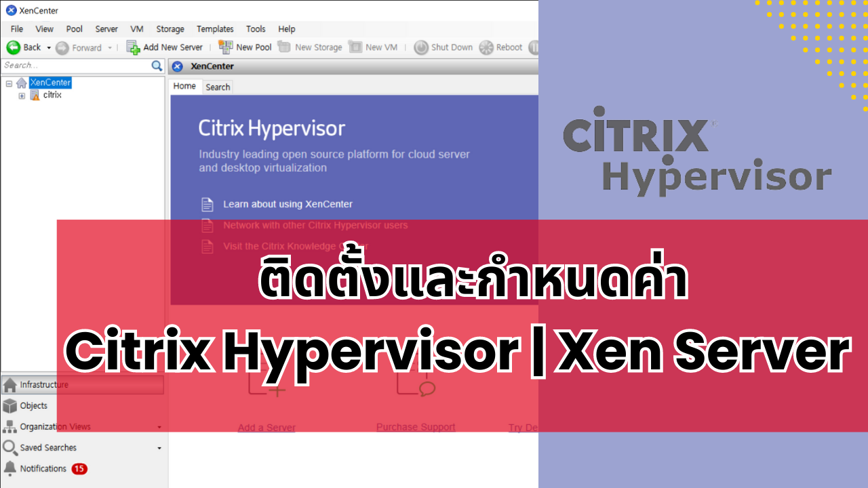The image size is (868, 488).
Task: Open the Help menu
Action: click(287, 29)
